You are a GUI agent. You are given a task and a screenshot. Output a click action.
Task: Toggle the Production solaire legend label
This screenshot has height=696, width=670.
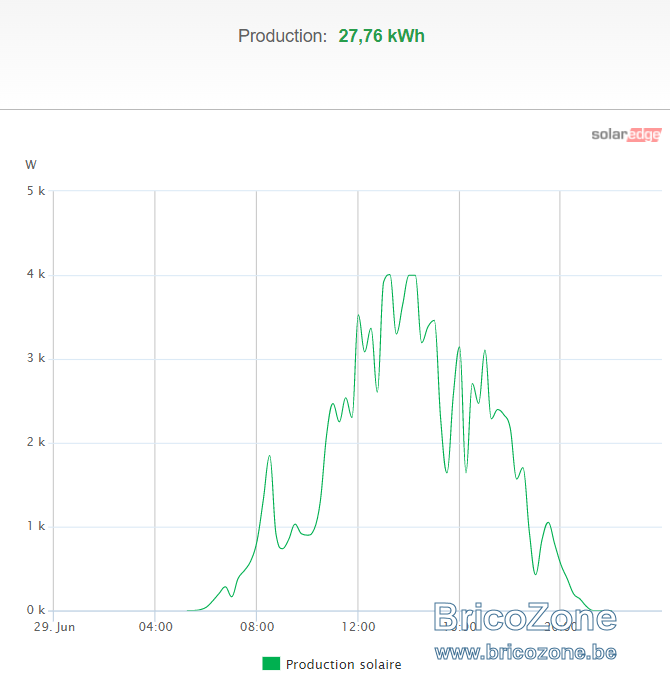click(343, 664)
